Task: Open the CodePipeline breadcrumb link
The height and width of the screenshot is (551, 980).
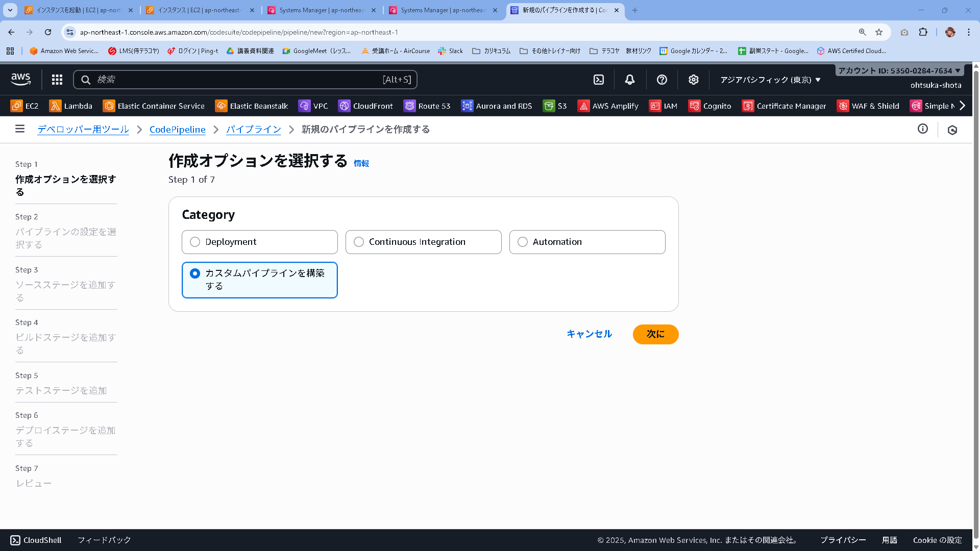Action: tap(177, 130)
